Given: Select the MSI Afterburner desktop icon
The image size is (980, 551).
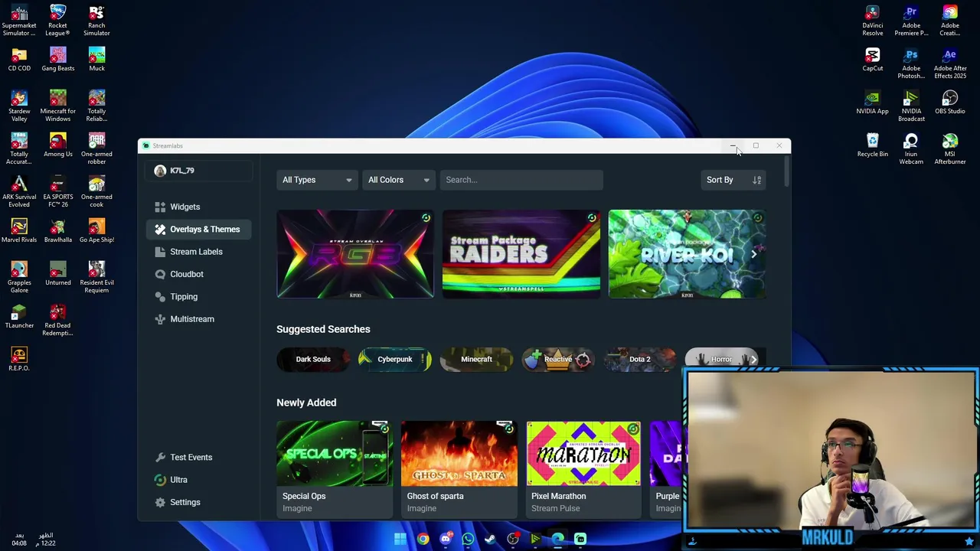Looking at the screenshot, I should click(949, 148).
